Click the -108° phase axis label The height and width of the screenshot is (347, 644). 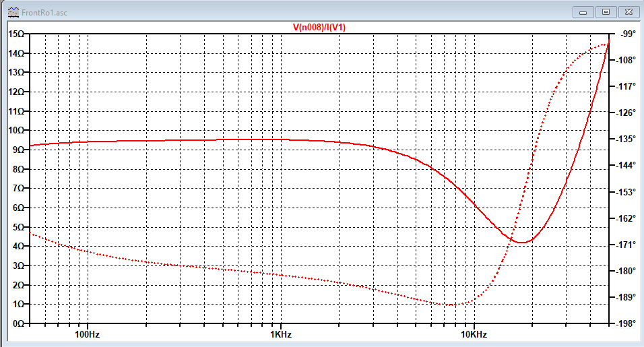(626, 61)
